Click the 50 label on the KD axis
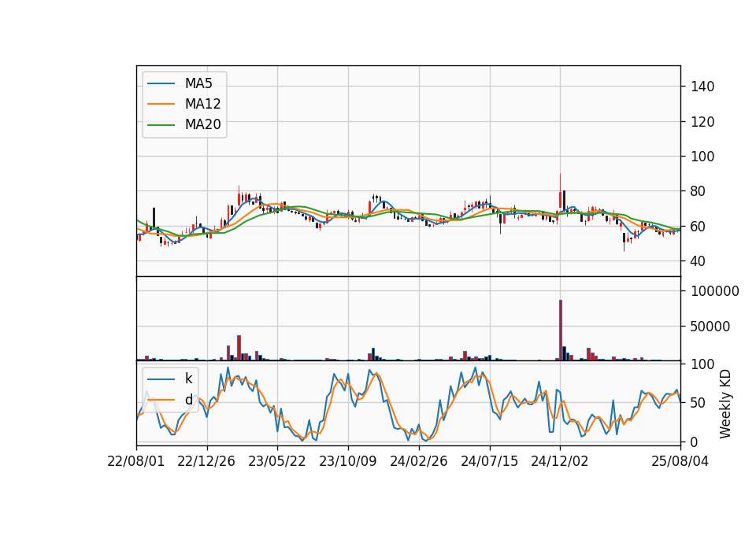Image resolution: width=756 pixels, height=543 pixels. click(699, 403)
